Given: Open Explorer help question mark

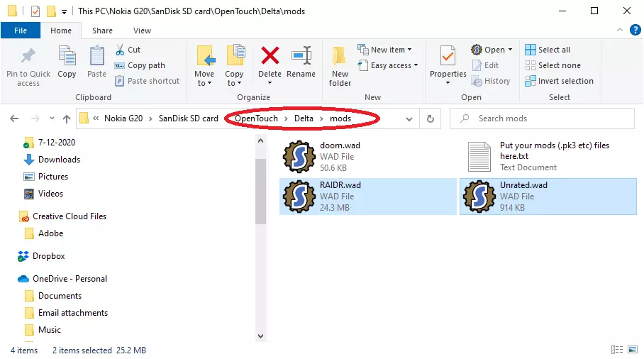Looking at the screenshot, I should pyautogui.click(x=635, y=30).
